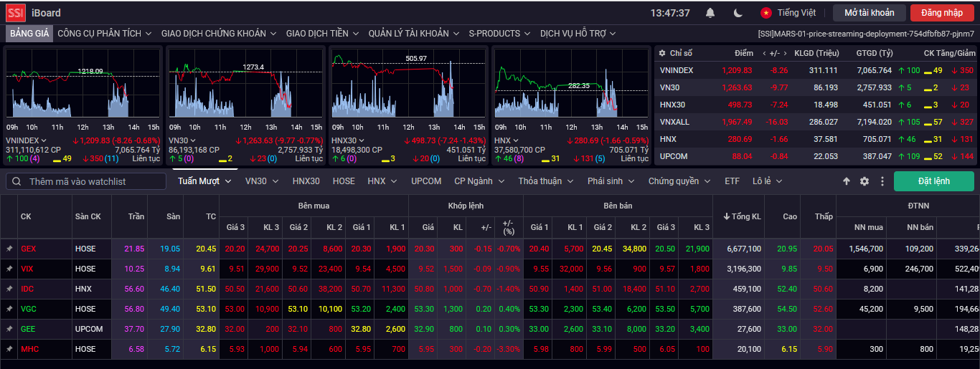Click the CK column header
The image size is (980, 369).
(26, 216)
